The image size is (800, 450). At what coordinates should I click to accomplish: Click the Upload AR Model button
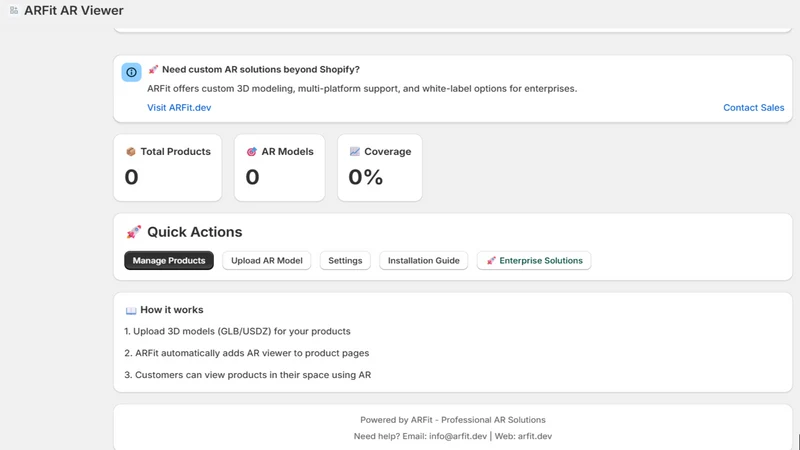click(266, 260)
